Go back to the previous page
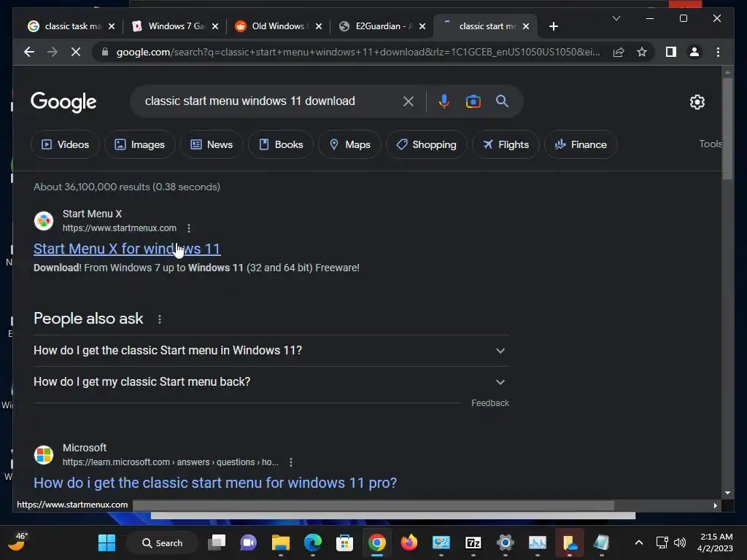The width and height of the screenshot is (747, 560). coord(29,52)
